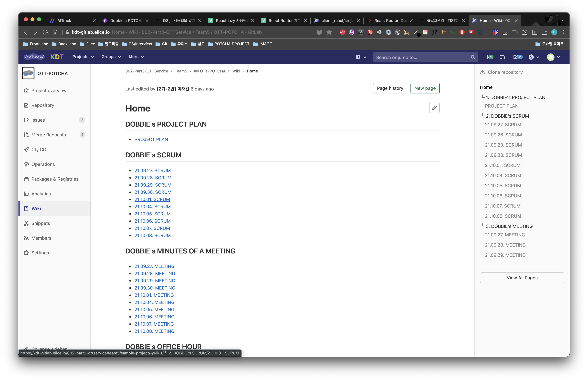Expand the Groups dropdown menu

point(111,57)
